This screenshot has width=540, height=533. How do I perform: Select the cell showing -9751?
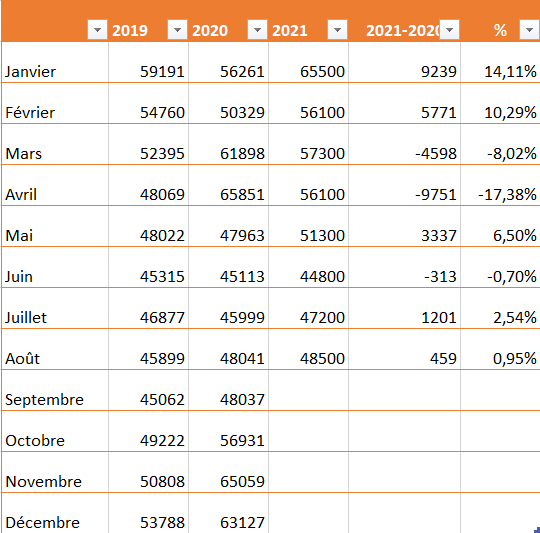[405, 185]
